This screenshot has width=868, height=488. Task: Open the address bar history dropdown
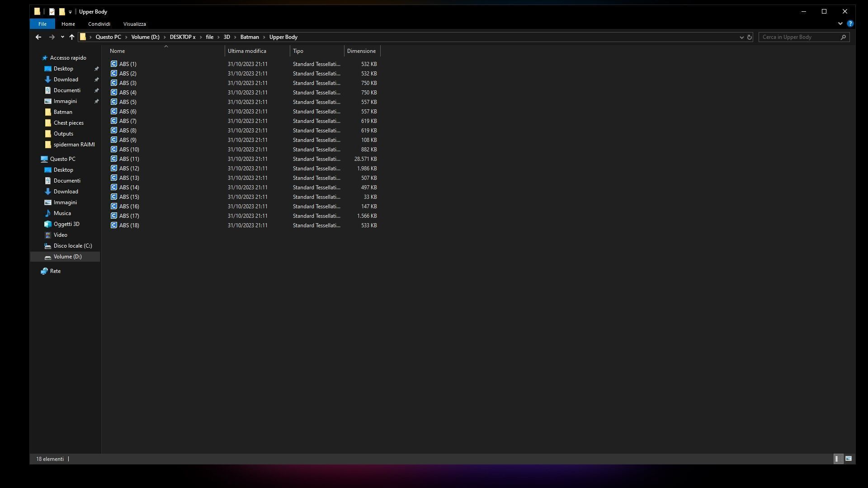point(741,37)
